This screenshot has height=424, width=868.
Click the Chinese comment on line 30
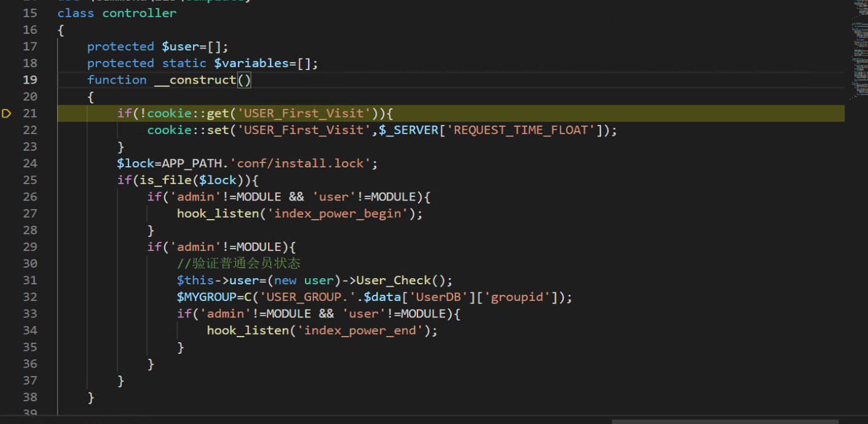click(239, 263)
